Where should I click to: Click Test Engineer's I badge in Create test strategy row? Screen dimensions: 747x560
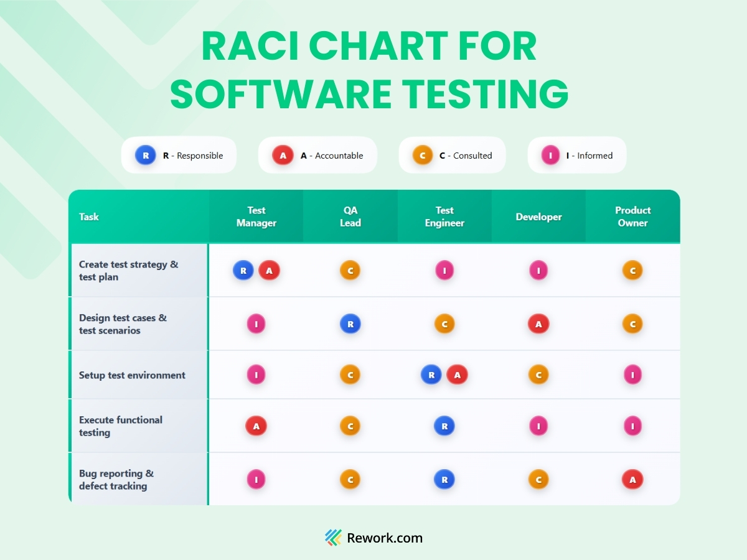(444, 271)
